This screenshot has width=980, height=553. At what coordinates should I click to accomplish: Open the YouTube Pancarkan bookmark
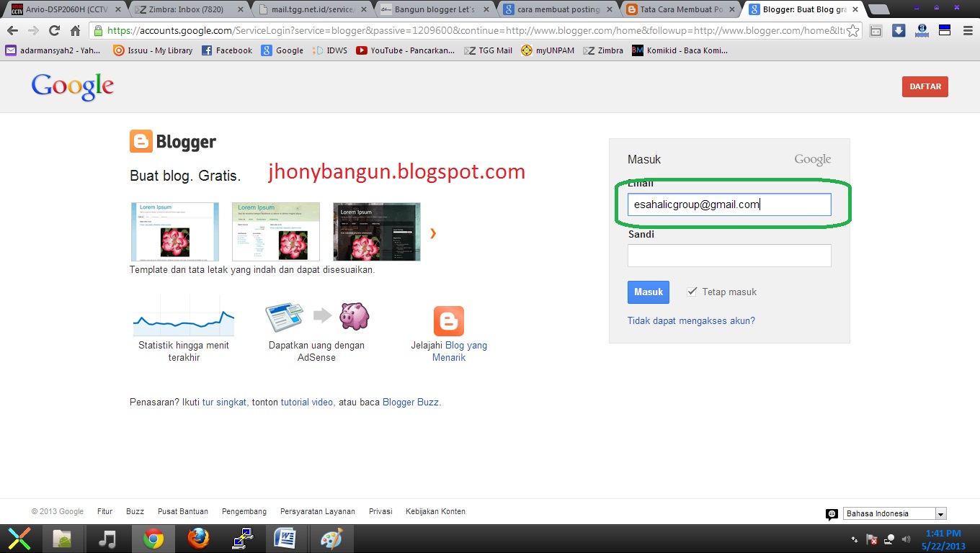point(406,50)
